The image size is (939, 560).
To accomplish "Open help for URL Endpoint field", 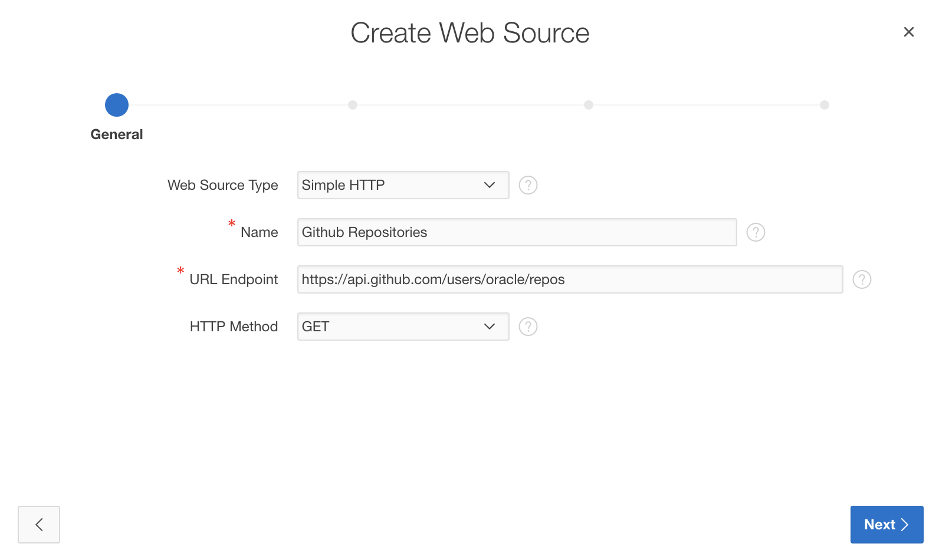I will pos(862,279).
